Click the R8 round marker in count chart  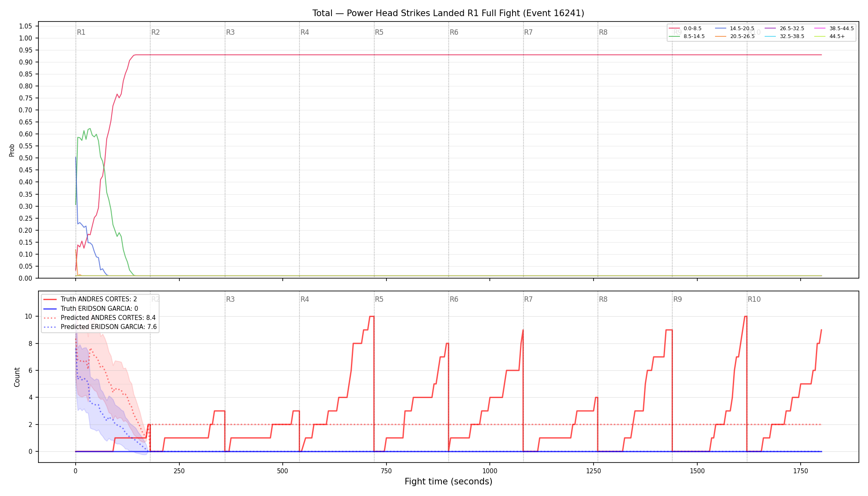(x=603, y=299)
